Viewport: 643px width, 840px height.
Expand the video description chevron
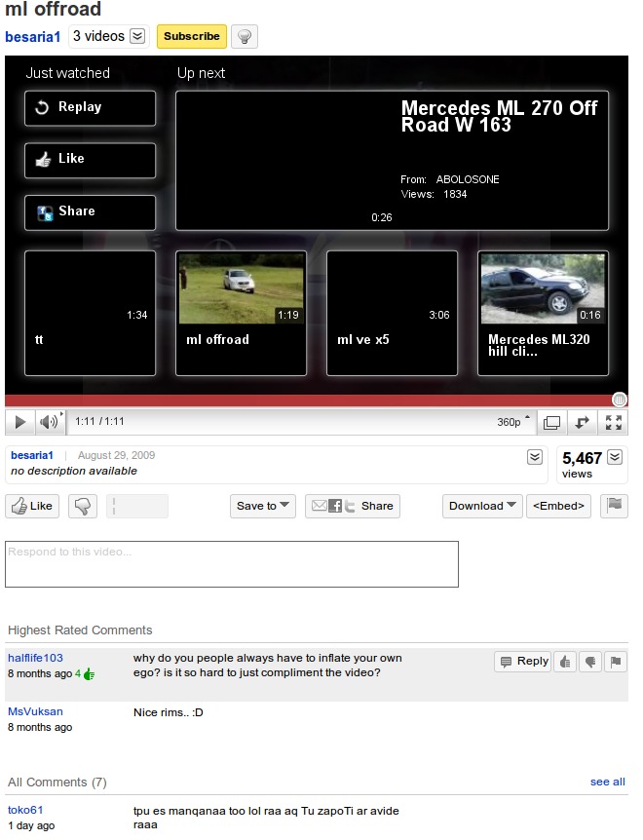(534, 457)
